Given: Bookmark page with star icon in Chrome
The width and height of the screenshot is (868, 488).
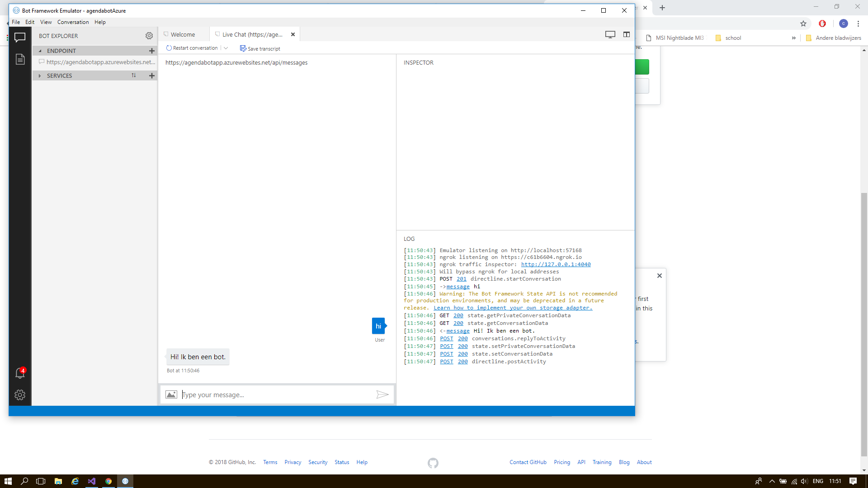Looking at the screenshot, I should (803, 23).
